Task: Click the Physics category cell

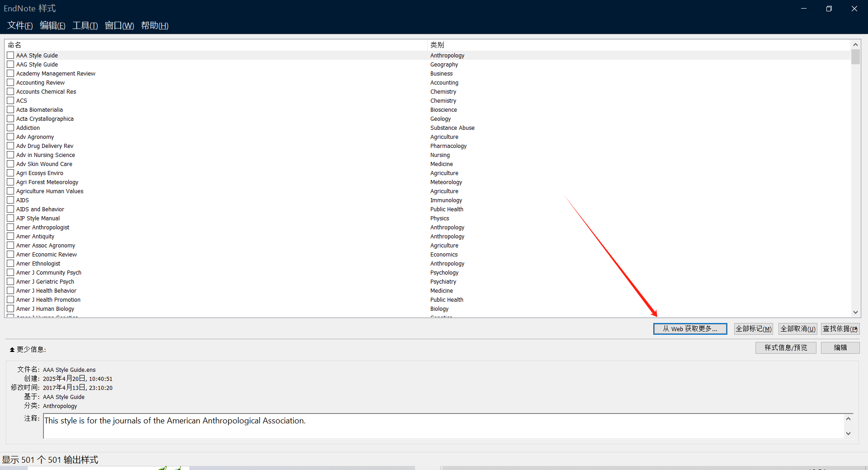Action: point(440,218)
